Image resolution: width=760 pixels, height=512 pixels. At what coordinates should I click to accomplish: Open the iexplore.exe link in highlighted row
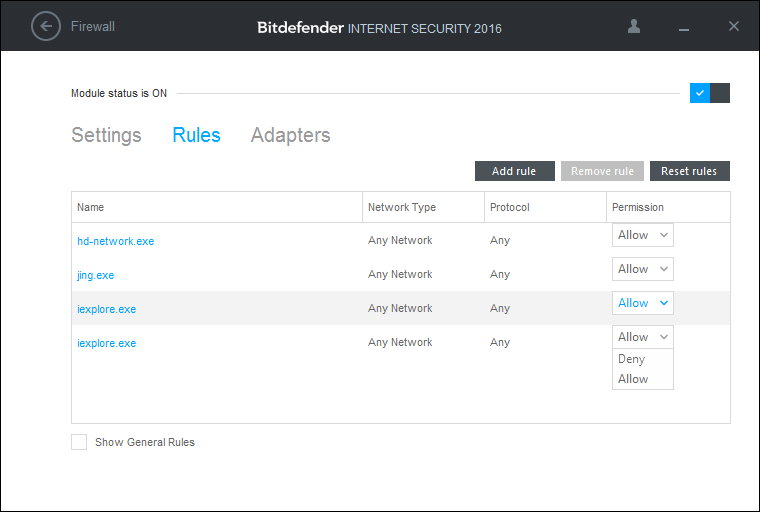(x=107, y=309)
